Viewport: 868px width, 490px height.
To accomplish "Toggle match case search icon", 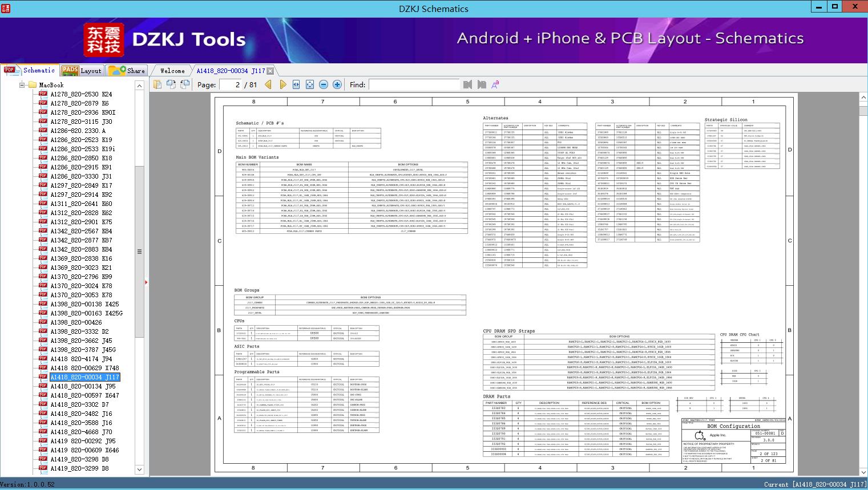I will click(x=495, y=84).
